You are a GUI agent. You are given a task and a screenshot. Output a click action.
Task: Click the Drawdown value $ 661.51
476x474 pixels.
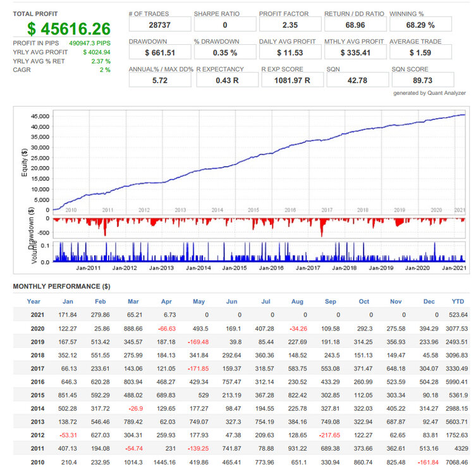pos(160,53)
